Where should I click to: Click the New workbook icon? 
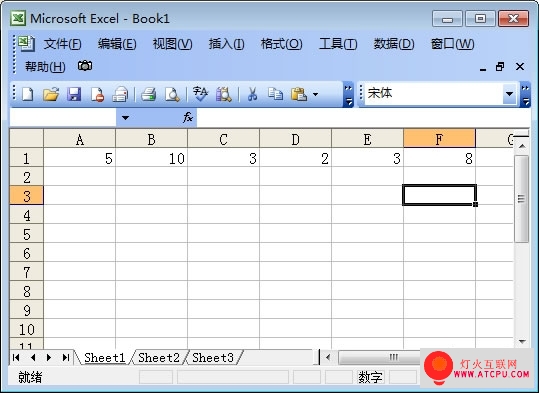(28, 94)
